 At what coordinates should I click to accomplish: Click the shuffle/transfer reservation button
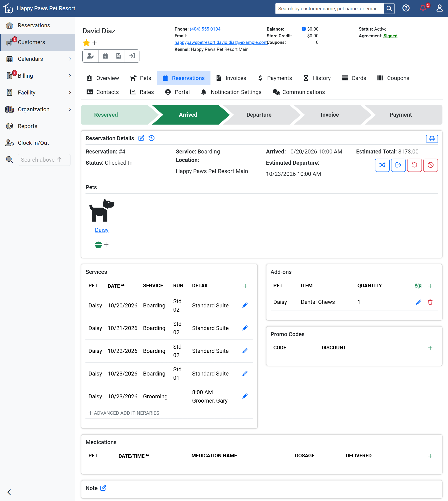[x=382, y=165]
